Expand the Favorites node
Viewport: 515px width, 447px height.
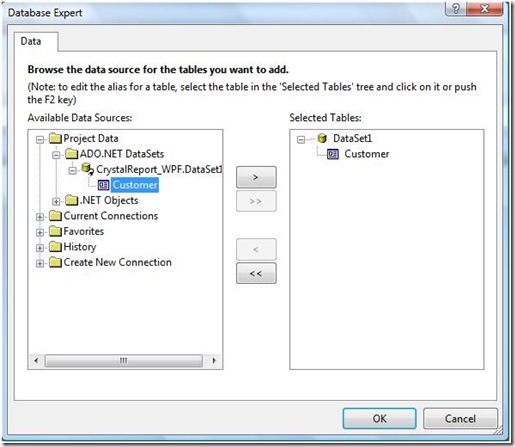pyautogui.click(x=40, y=232)
